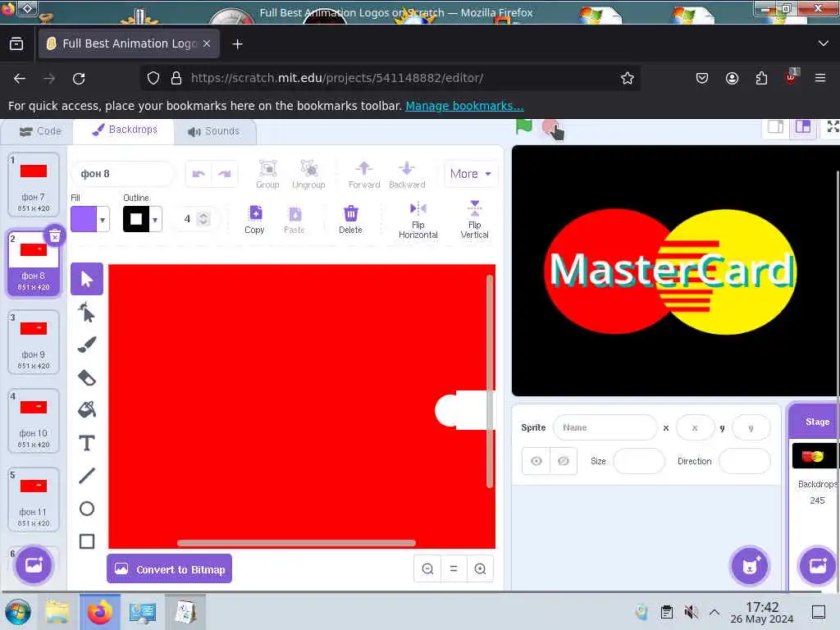This screenshot has width=840, height=630.
Task: Switch to small stage layout
Action: (x=775, y=127)
